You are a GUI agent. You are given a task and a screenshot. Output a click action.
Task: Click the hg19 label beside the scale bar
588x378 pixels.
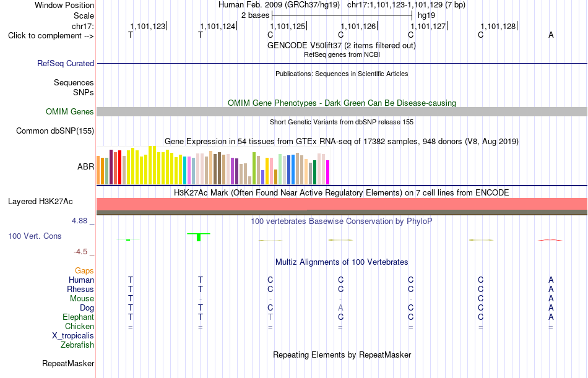click(x=426, y=15)
